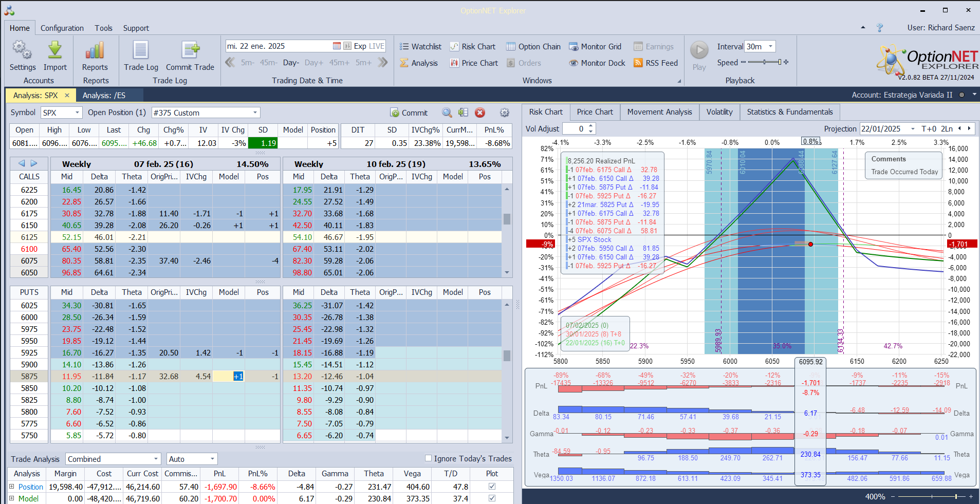Image resolution: width=980 pixels, height=504 pixels.
Task: Jump forward with the double-right arrow
Action: [383, 63]
